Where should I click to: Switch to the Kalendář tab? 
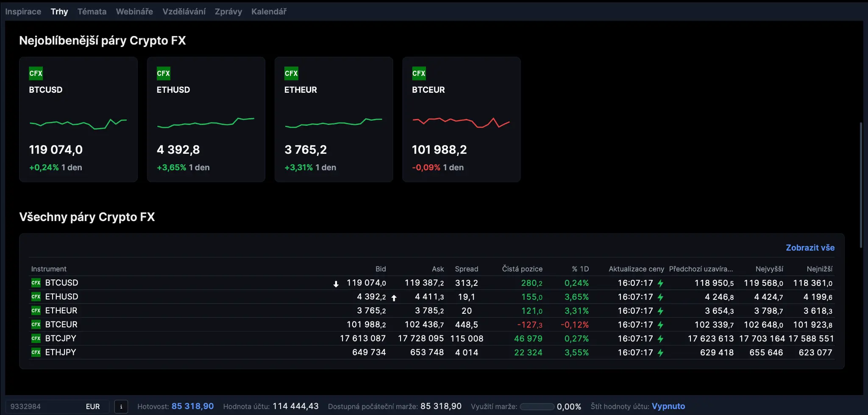click(269, 11)
